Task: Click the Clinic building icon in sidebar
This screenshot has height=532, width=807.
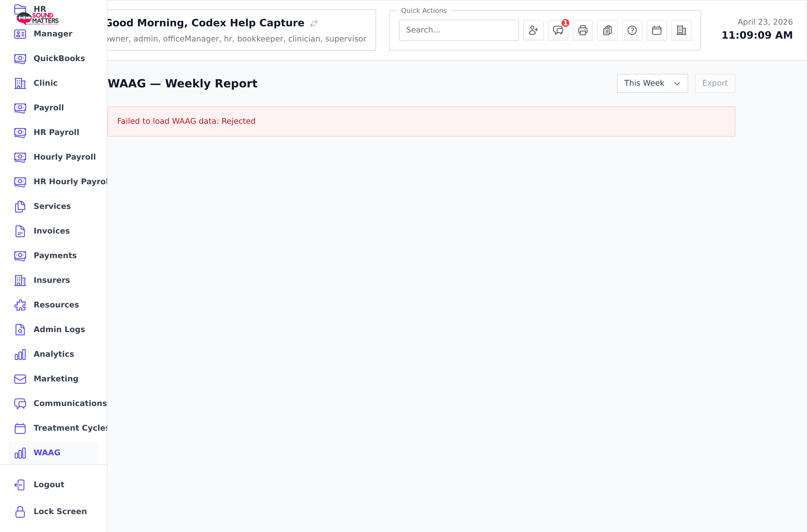Action: (x=20, y=83)
